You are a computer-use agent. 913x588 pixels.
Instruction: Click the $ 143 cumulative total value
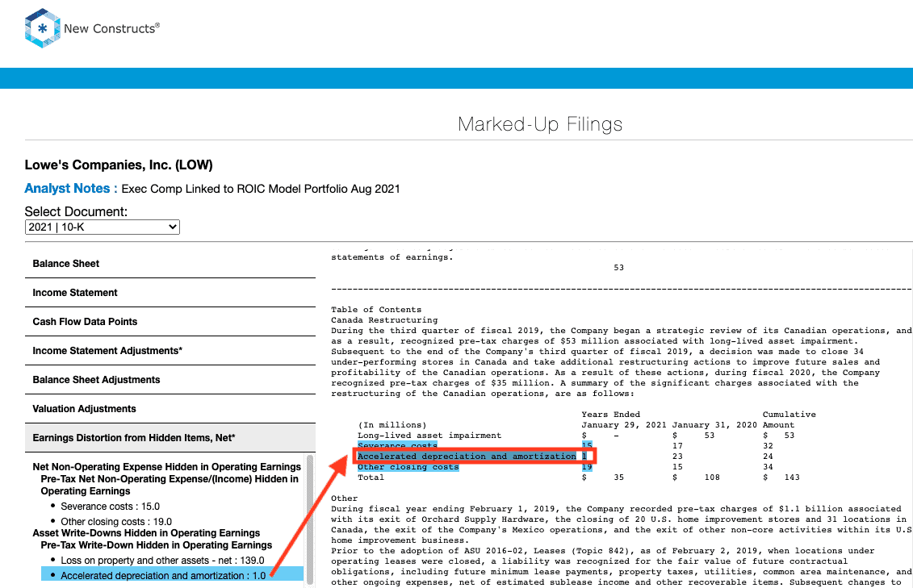[781, 477]
